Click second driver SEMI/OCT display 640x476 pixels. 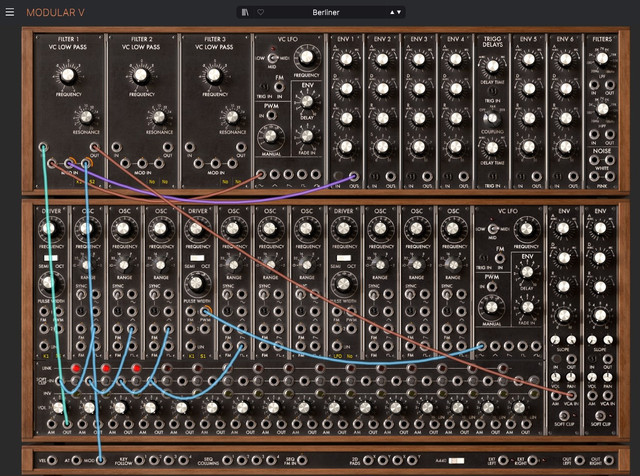click(197, 258)
